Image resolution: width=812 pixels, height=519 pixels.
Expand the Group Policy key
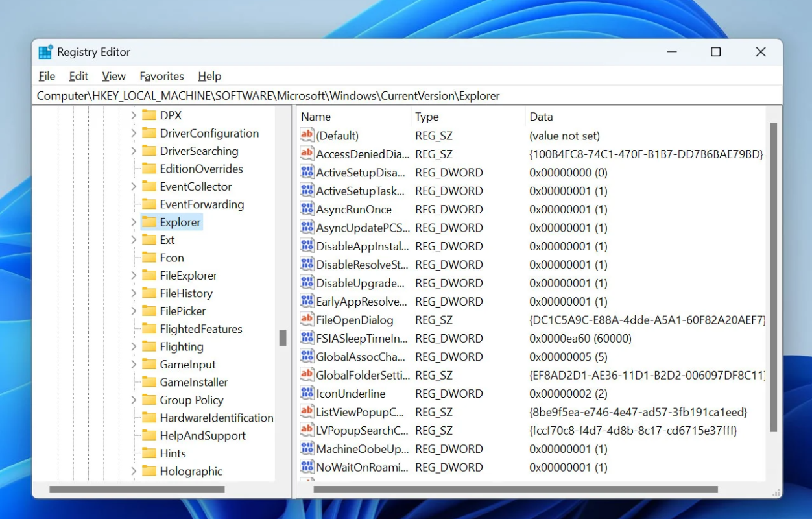coord(134,400)
